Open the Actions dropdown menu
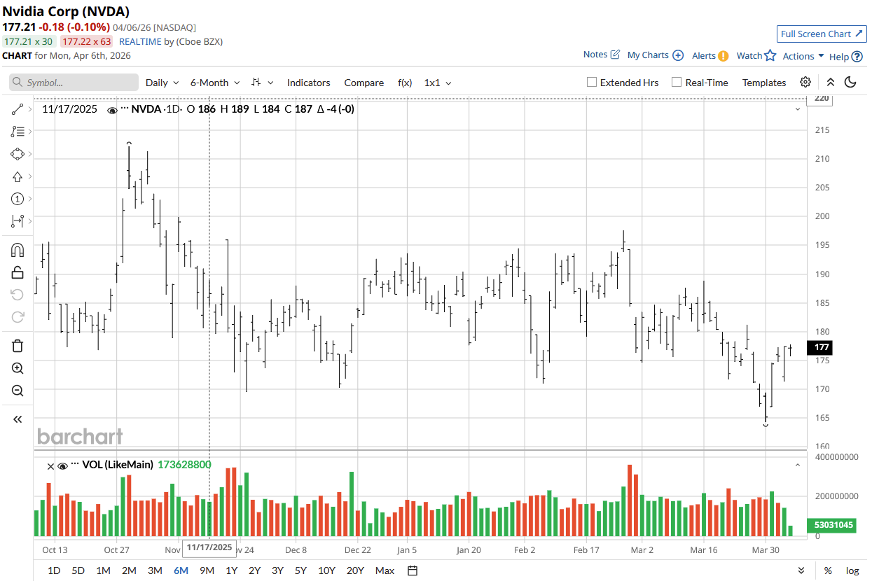Image resolution: width=872 pixels, height=588 pixels. click(x=803, y=56)
